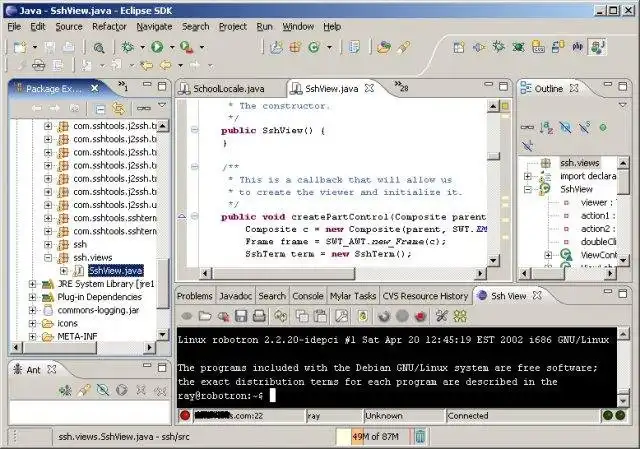Click Collapse All in Package Explorer toolbar
The image size is (640, 449).
pyautogui.click(x=100, y=108)
